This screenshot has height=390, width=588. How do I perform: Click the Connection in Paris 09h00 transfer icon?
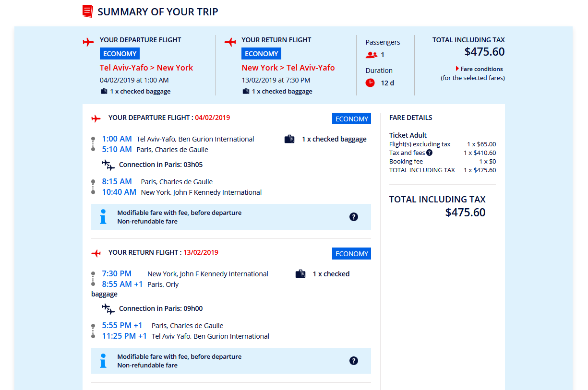pos(108,309)
